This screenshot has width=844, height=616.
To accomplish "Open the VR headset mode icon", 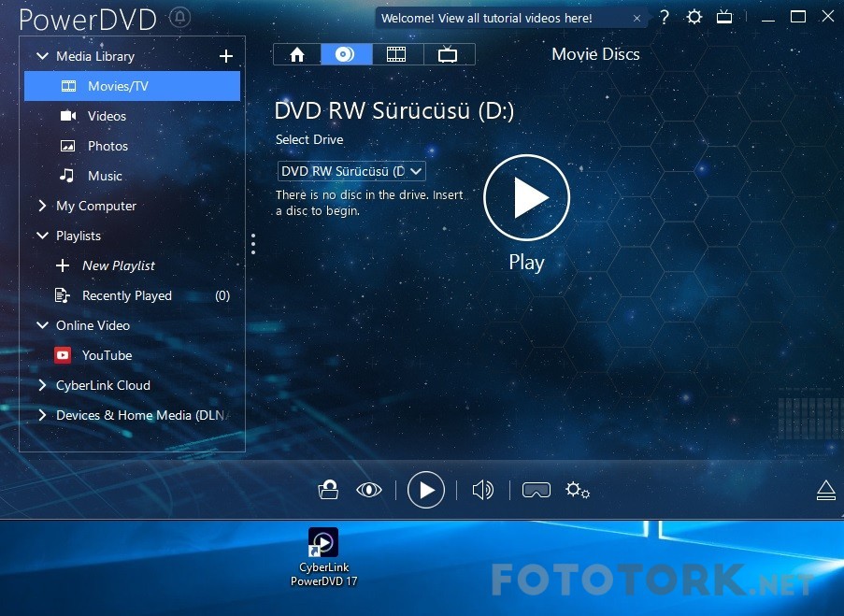I will click(536, 490).
